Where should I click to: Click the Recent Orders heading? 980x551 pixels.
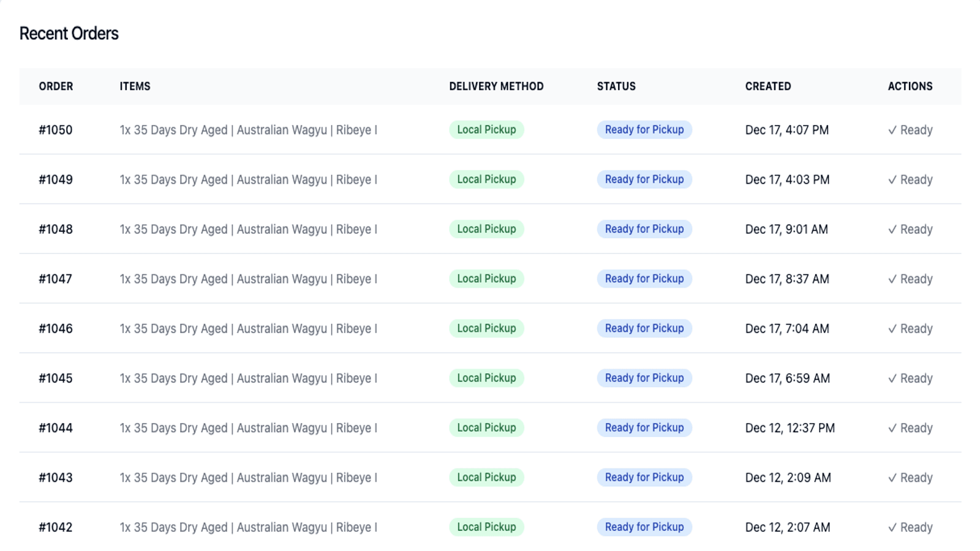coord(69,34)
